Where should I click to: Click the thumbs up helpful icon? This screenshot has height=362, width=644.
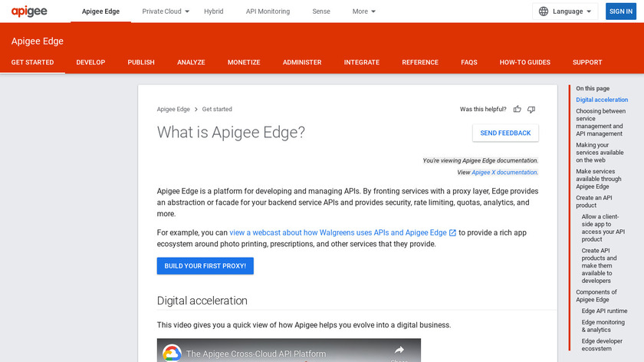click(517, 110)
